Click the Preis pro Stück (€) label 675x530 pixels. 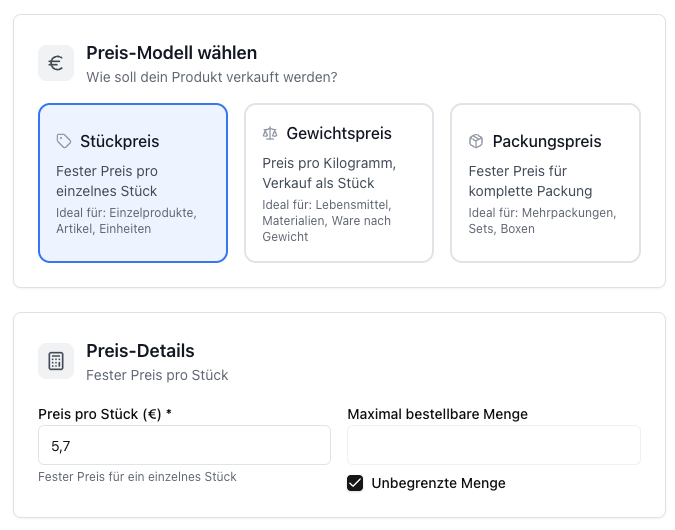pos(105,414)
